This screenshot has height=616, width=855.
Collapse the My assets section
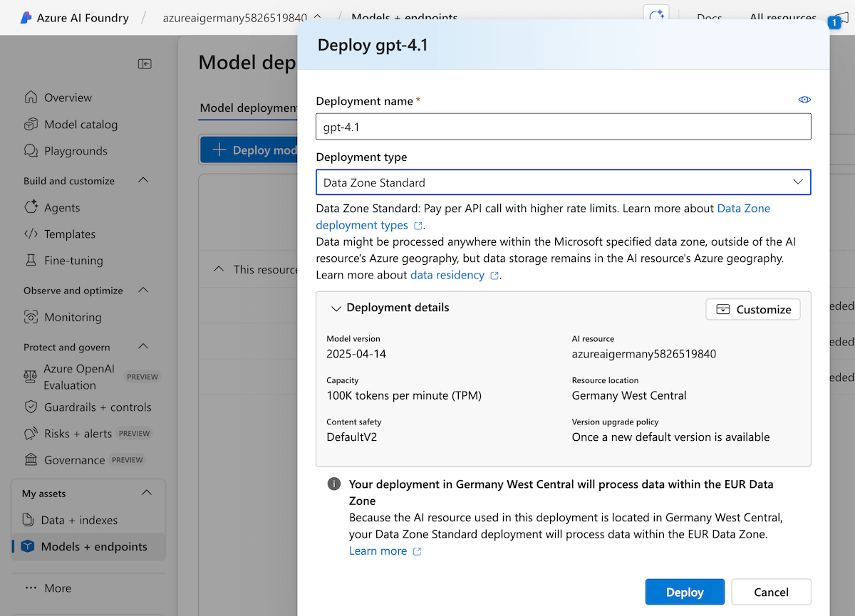click(147, 493)
